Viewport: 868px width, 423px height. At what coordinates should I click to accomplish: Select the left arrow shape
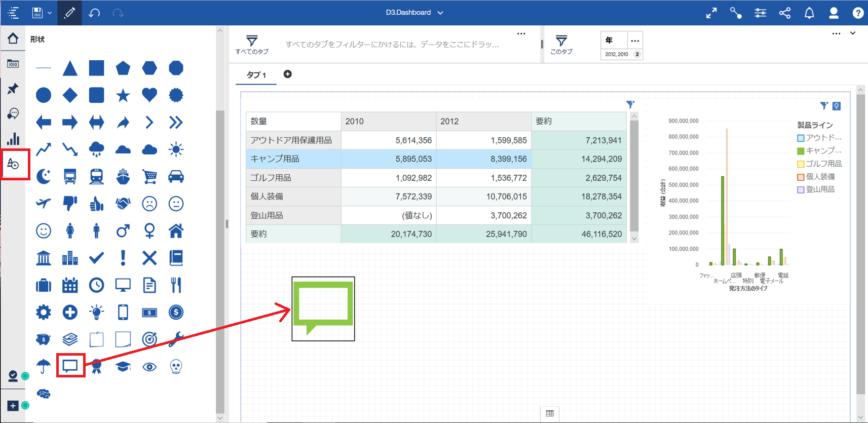(44, 122)
